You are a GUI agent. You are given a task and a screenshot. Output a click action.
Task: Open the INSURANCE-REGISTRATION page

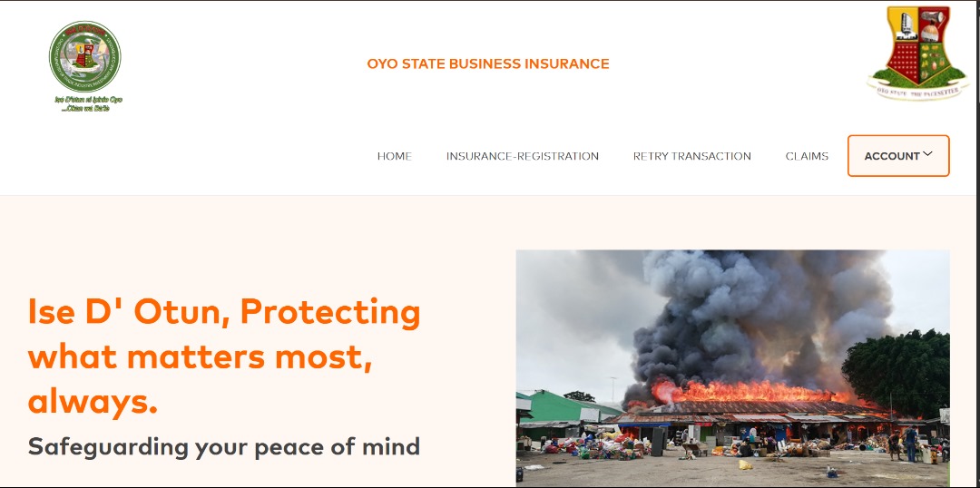point(523,156)
